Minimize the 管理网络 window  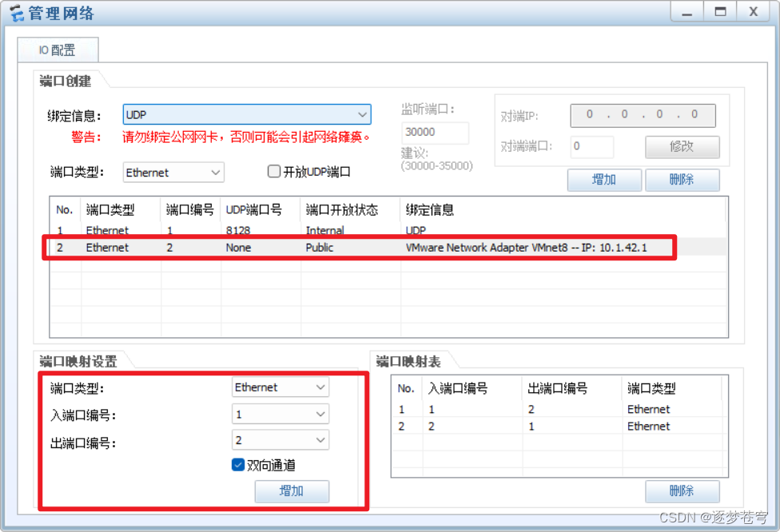coord(687,12)
